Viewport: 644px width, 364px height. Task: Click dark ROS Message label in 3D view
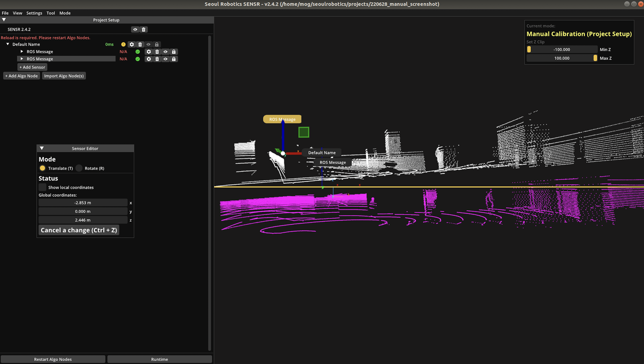click(333, 162)
